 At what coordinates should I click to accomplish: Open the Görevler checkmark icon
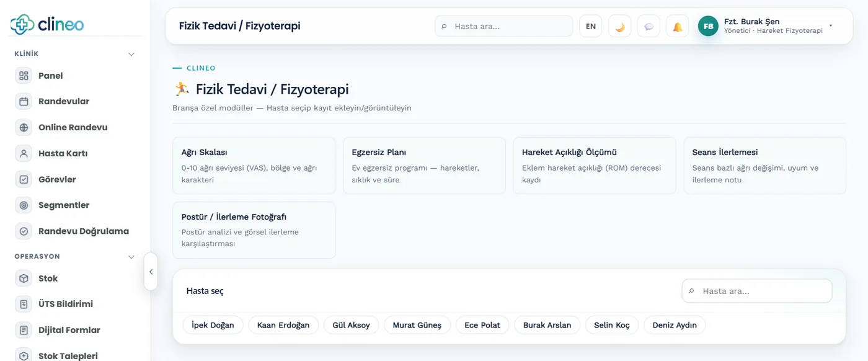point(24,179)
